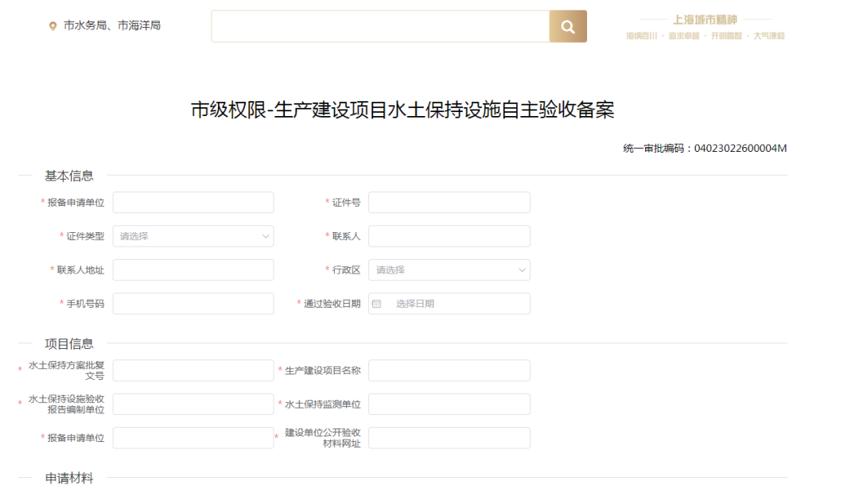Viewport: 859px width, 504px height.
Task: Click 水土保持设施验收报告编制单位 input field
Action: (x=193, y=405)
